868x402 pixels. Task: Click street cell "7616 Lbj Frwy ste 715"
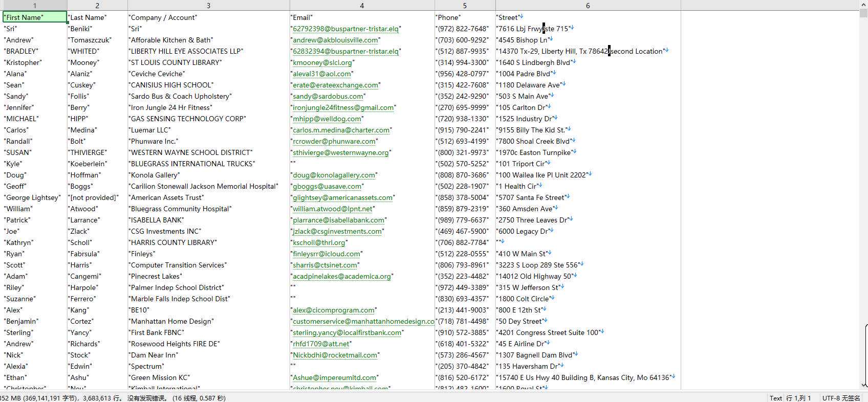point(588,29)
